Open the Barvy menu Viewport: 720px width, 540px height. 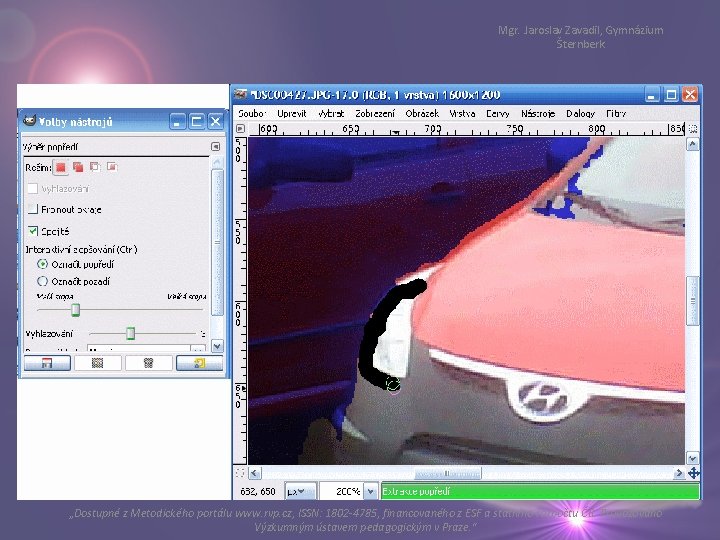498,113
